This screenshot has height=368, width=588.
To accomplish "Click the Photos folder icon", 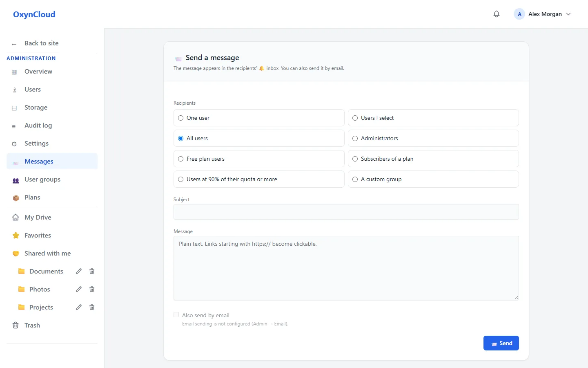I will 22,289.
